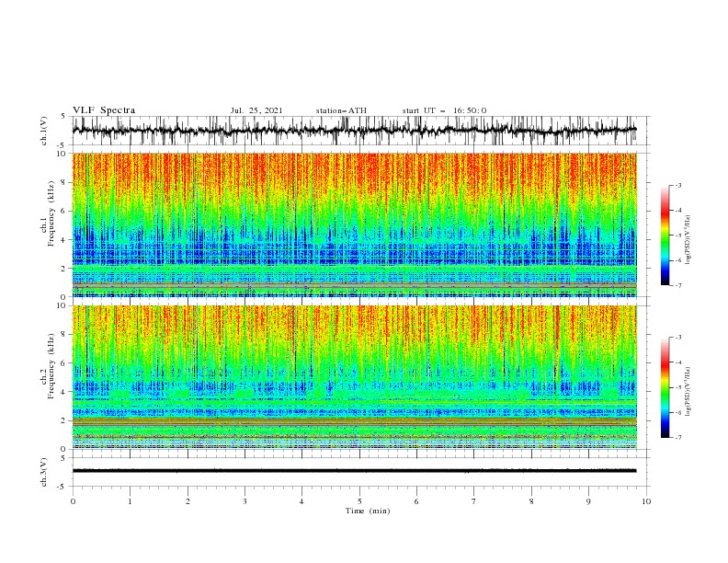The width and height of the screenshot is (728, 563).
Task: Click the "-5" tick on upper colorbar
Action: click(x=677, y=236)
